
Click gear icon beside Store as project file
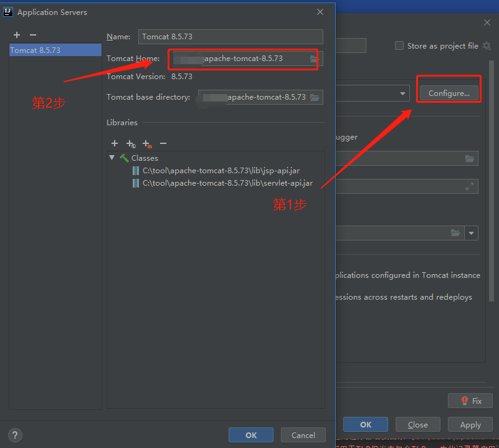[487, 46]
